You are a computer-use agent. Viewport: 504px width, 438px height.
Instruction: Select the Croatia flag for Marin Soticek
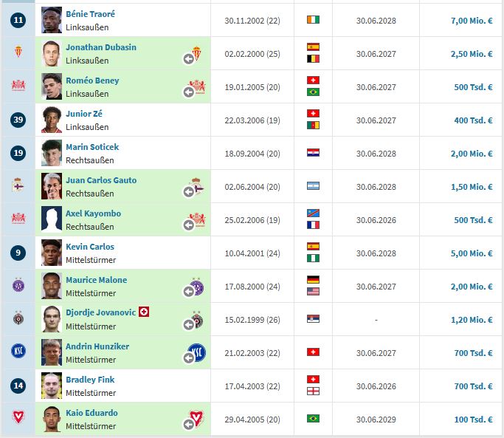coord(313,154)
